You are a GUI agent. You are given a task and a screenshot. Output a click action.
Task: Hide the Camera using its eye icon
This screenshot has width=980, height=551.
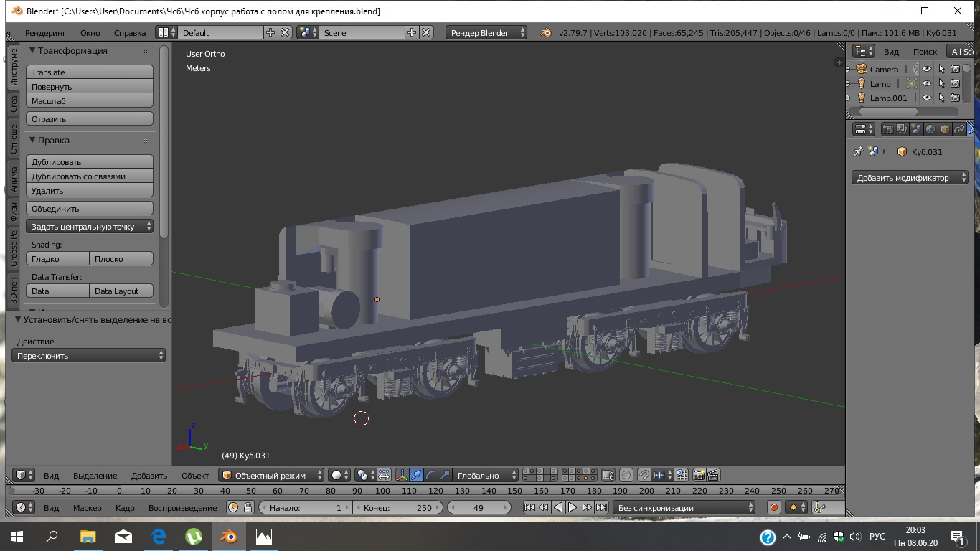pyautogui.click(x=927, y=70)
